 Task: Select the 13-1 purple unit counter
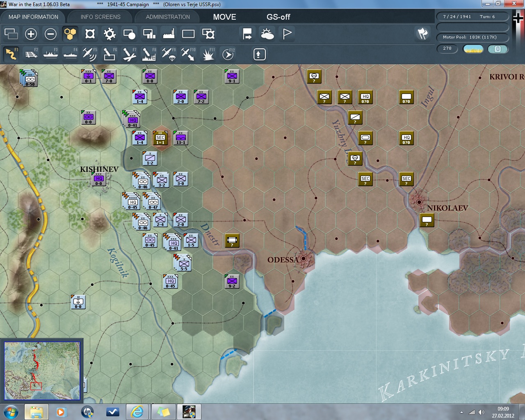coord(180,138)
